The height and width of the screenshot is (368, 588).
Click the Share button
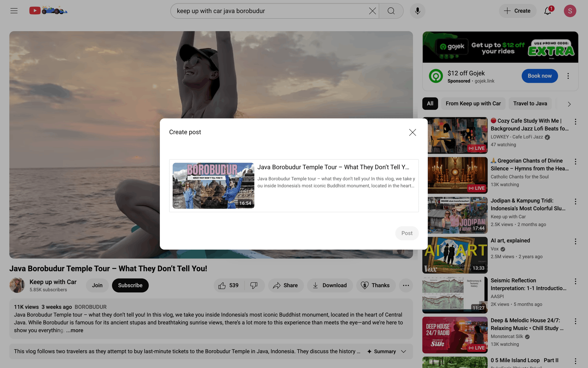285,286
